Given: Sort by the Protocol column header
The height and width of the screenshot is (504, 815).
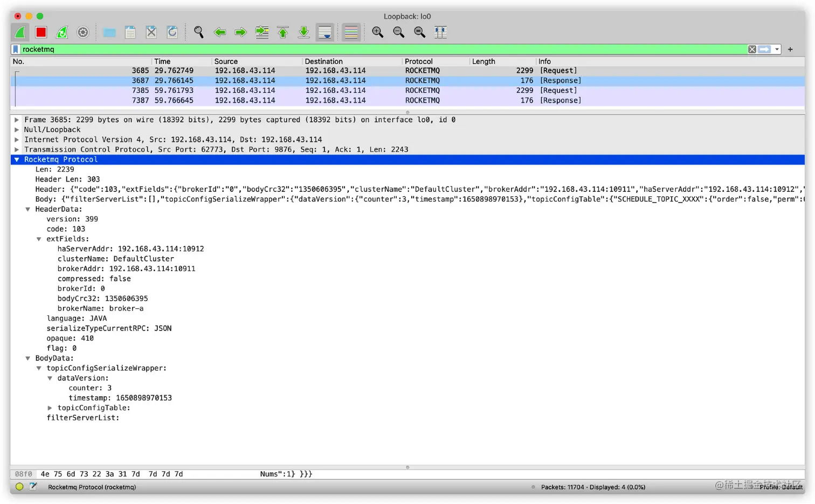Looking at the screenshot, I should [436, 61].
